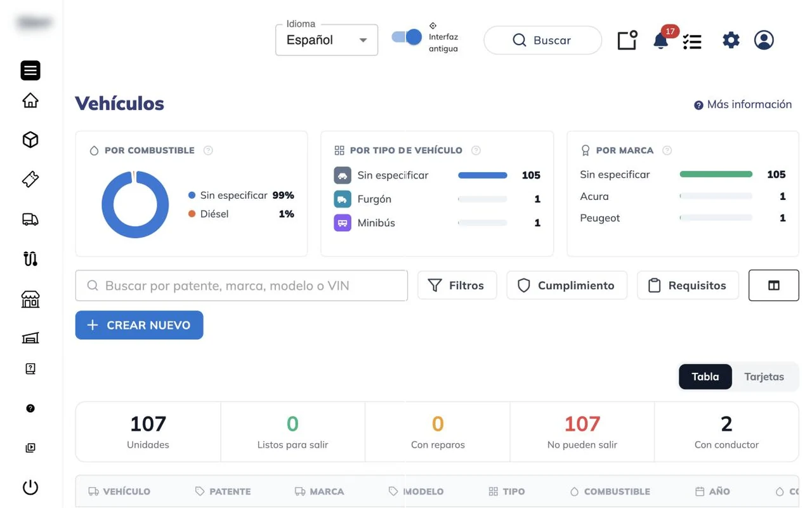Go to home icon in sidebar
Viewport: 812px width, 508px height.
tap(30, 100)
